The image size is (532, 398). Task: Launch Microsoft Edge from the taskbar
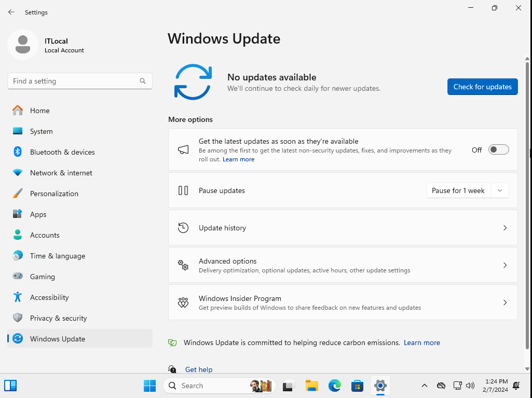[335, 386]
